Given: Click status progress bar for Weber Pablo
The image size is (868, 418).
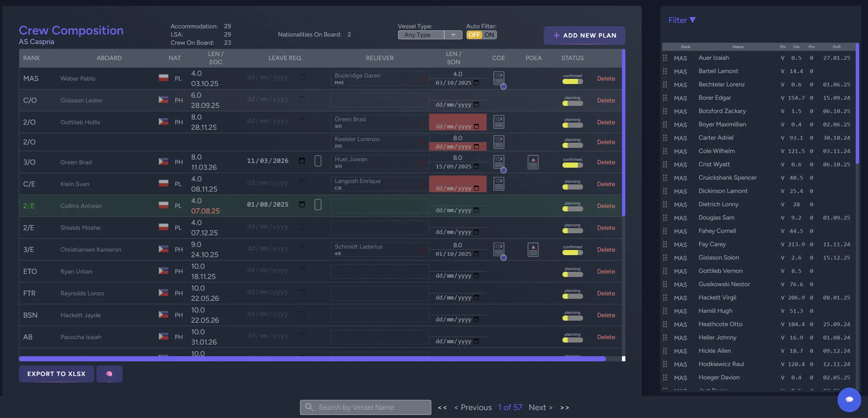Looking at the screenshot, I should point(572,82).
